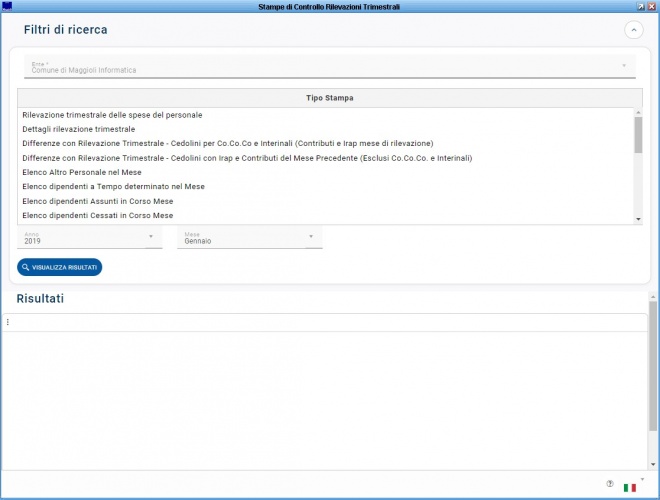Viewport: 660px width, 500px height.
Task: Click the Risultati panel scroll-down arrow
Action: pos(653,465)
